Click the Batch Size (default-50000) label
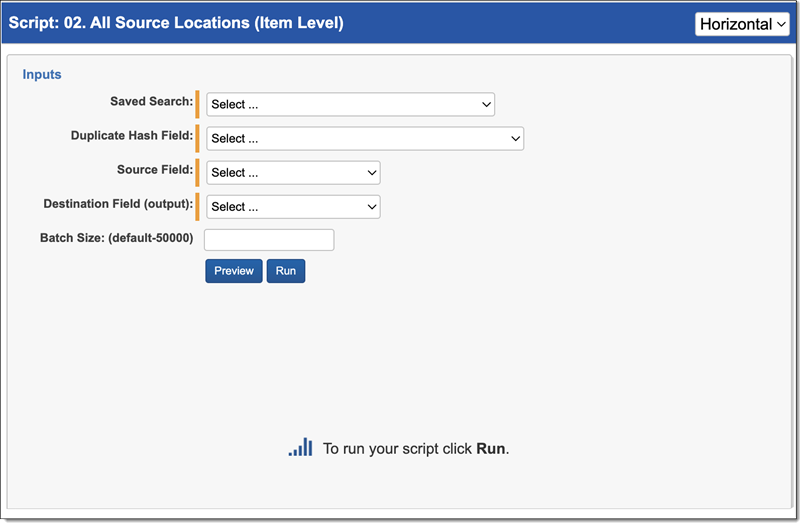The height and width of the screenshot is (523, 800). point(115,238)
